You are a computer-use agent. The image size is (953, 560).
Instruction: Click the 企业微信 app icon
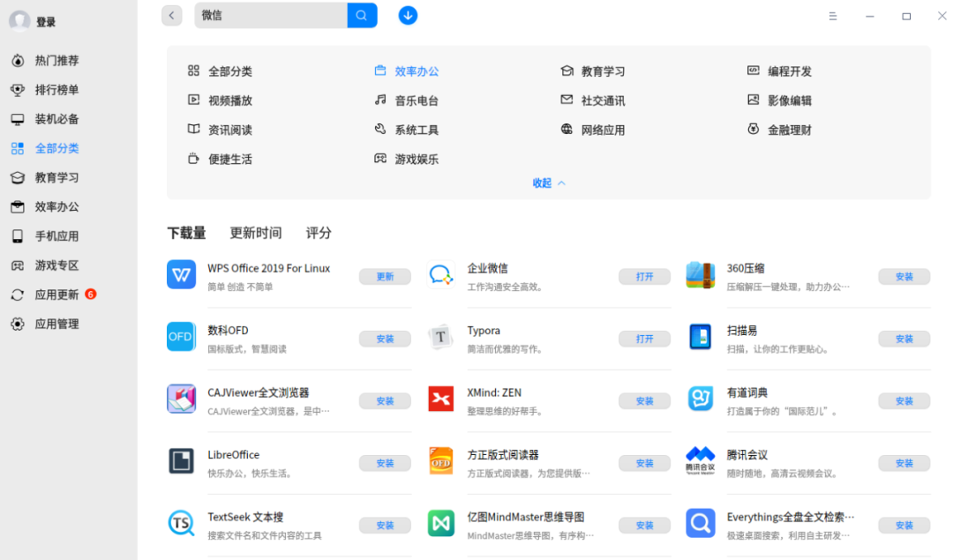coord(440,274)
